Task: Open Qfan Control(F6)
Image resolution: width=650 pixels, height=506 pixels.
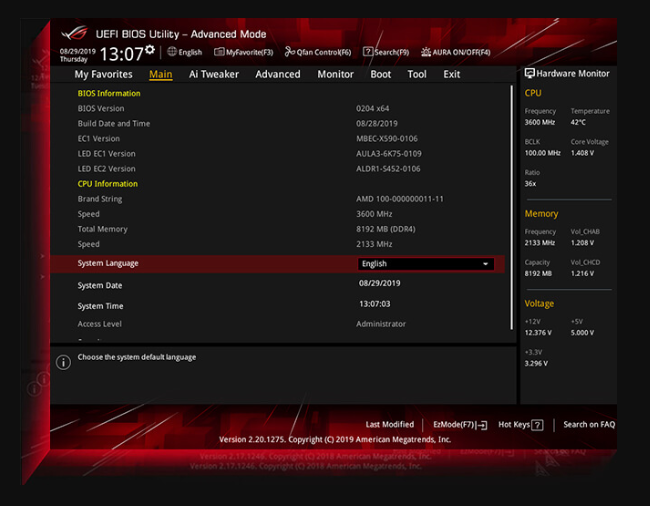Action: tap(318, 52)
